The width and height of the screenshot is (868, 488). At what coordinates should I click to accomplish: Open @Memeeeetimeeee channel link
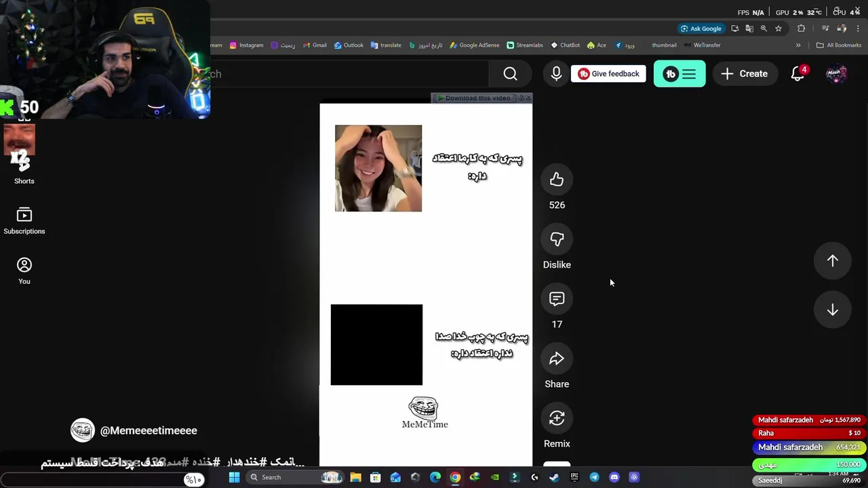click(149, 430)
